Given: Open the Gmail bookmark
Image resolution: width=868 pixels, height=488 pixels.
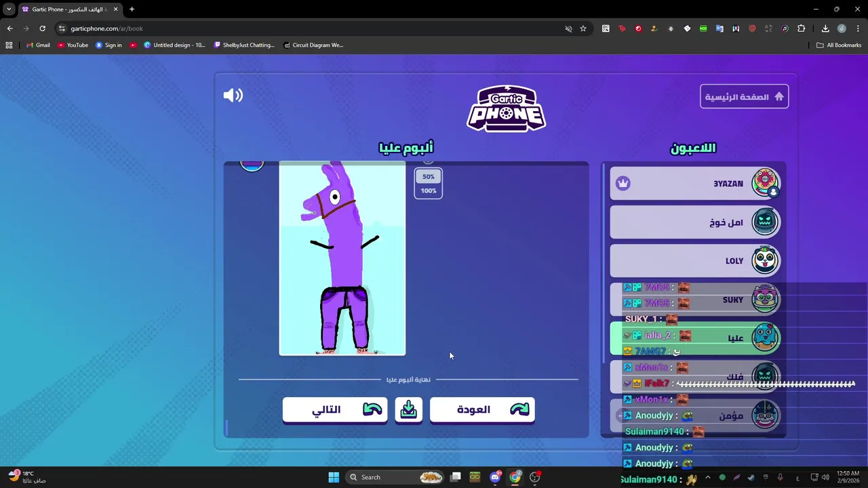Looking at the screenshot, I should [x=38, y=45].
